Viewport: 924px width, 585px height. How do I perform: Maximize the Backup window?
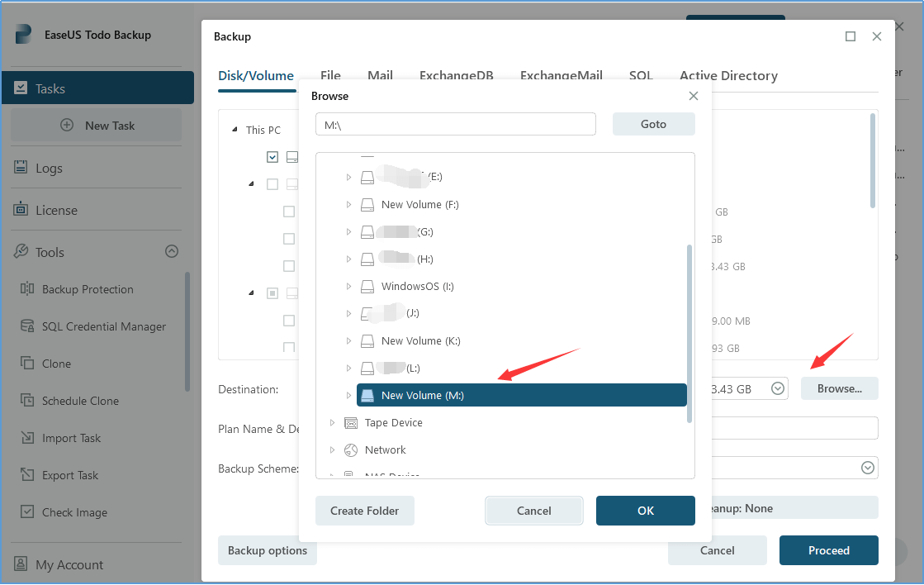[851, 36]
